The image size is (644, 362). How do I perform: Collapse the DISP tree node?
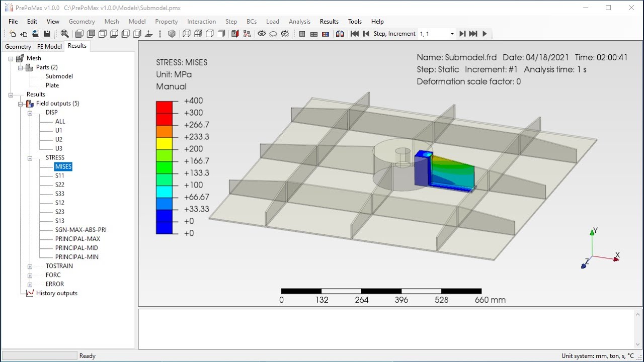30,113
